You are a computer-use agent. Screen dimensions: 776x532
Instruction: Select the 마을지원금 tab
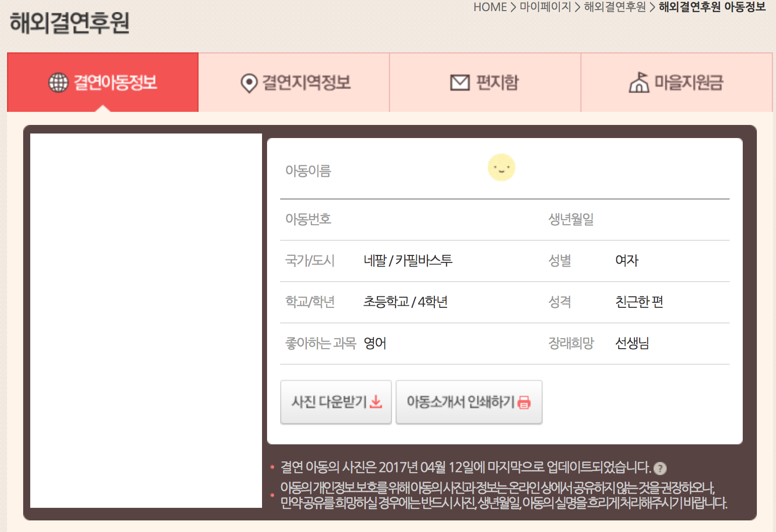click(x=688, y=83)
